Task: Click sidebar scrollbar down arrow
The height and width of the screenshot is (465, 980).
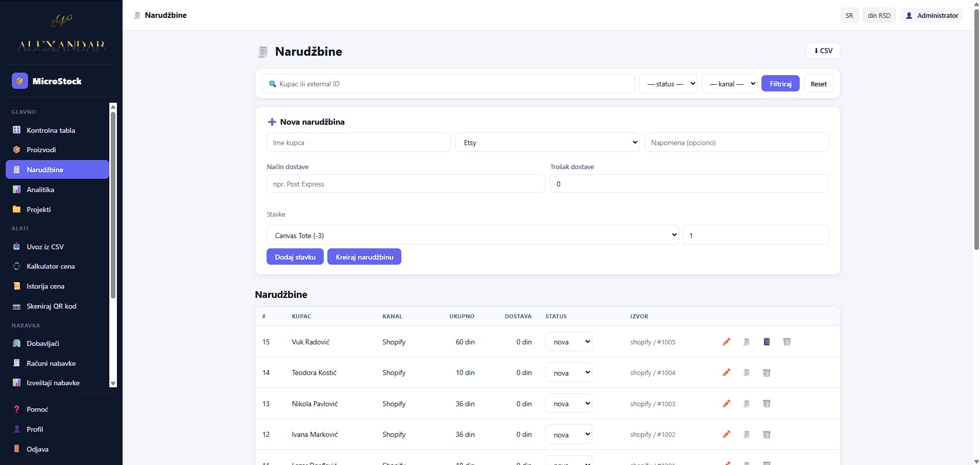Action: (113, 383)
